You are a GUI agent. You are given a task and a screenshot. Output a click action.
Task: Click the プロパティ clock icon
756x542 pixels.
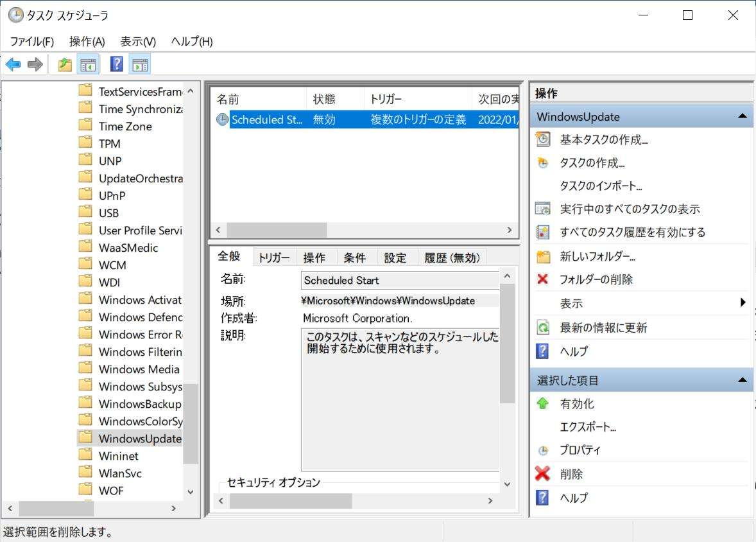click(x=543, y=450)
